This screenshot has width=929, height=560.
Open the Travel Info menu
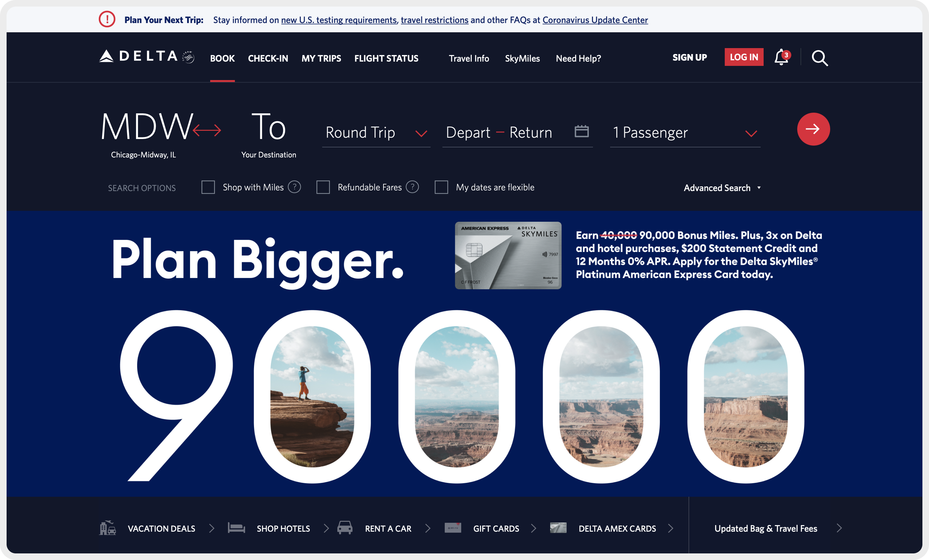[x=469, y=58]
